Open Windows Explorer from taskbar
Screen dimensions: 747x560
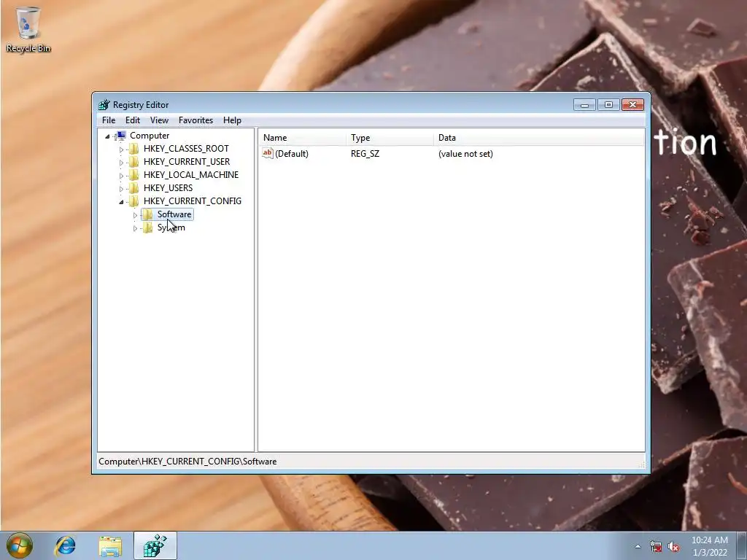(x=111, y=546)
